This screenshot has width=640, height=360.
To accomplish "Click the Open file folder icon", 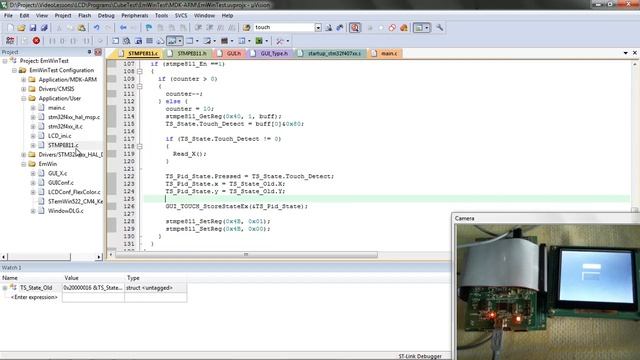I will click(x=21, y=28).
